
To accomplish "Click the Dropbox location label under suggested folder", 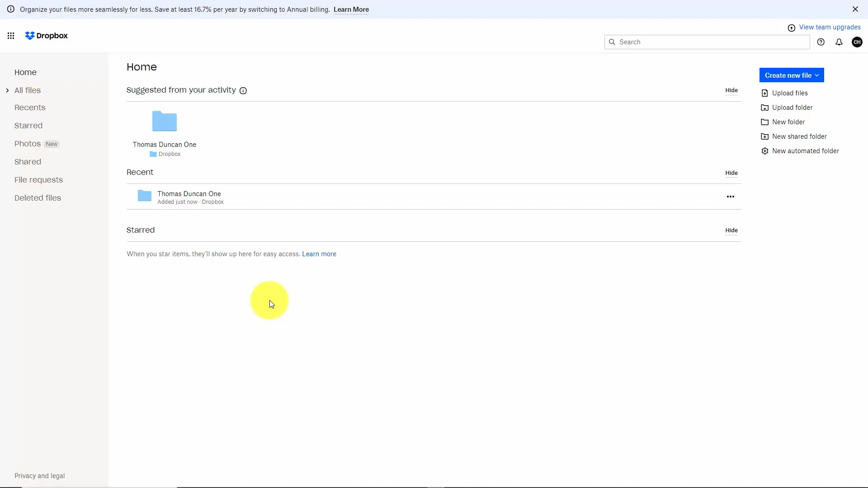I will 170,154.
